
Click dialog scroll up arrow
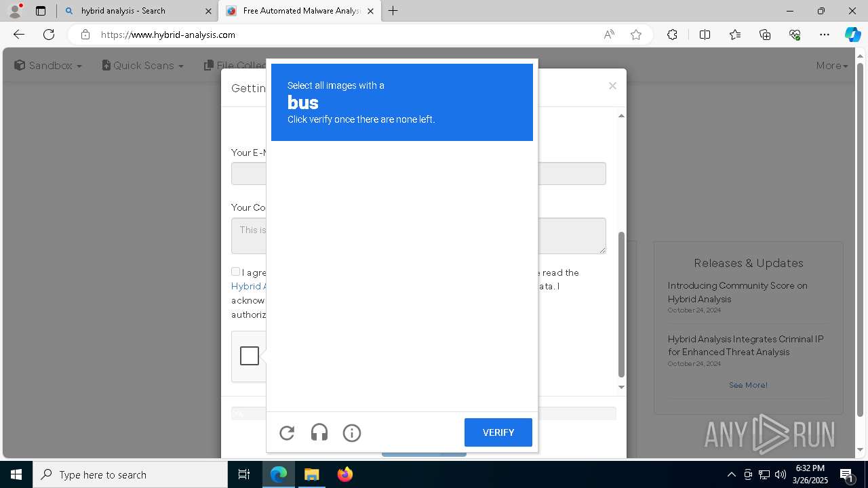621,116
